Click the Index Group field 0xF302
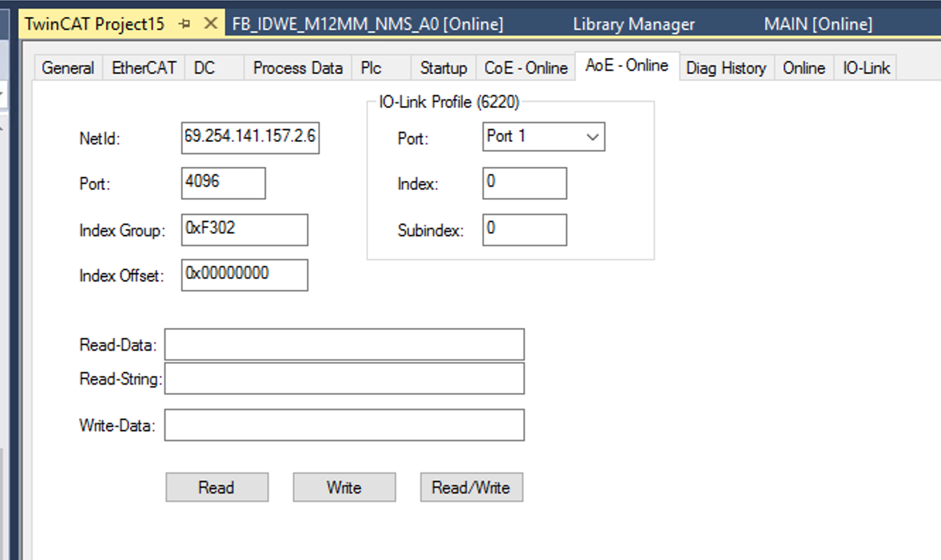The height and width of the screenshot is (560, 941). 245,230
